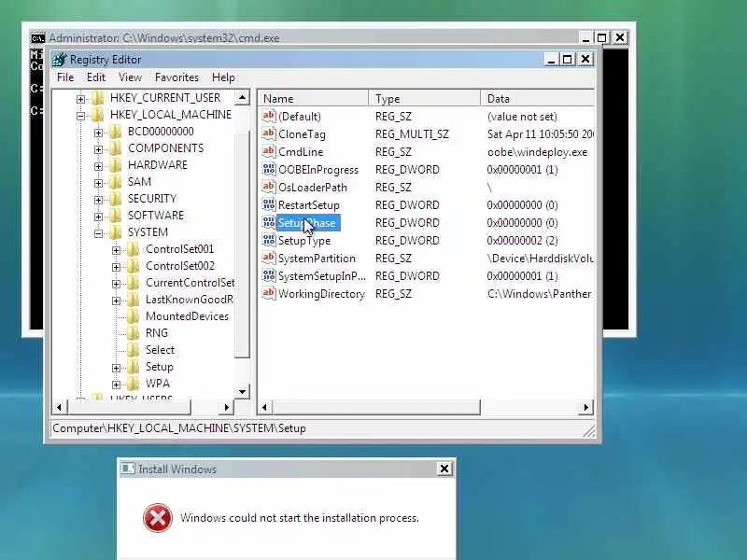Screen dimensions: 747x560
Task: Click the DWORD icon beside RestartSetup
Action: tap(269, 204)
